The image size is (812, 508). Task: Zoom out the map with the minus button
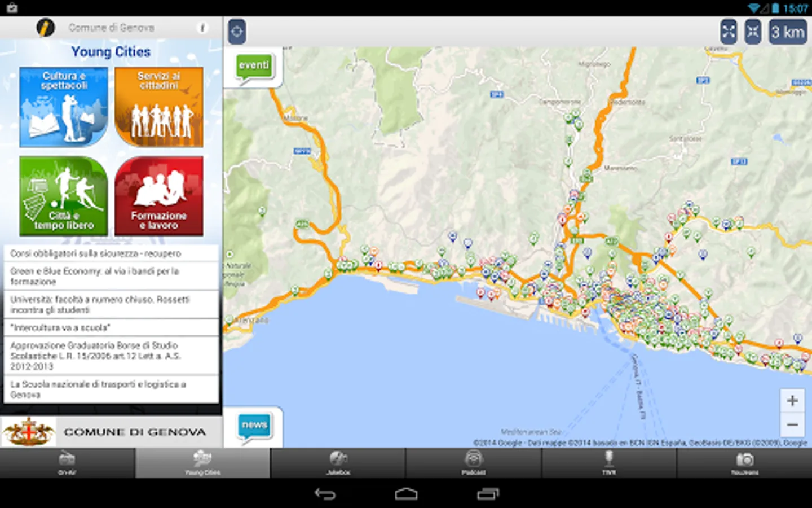[x=792, y=424]
